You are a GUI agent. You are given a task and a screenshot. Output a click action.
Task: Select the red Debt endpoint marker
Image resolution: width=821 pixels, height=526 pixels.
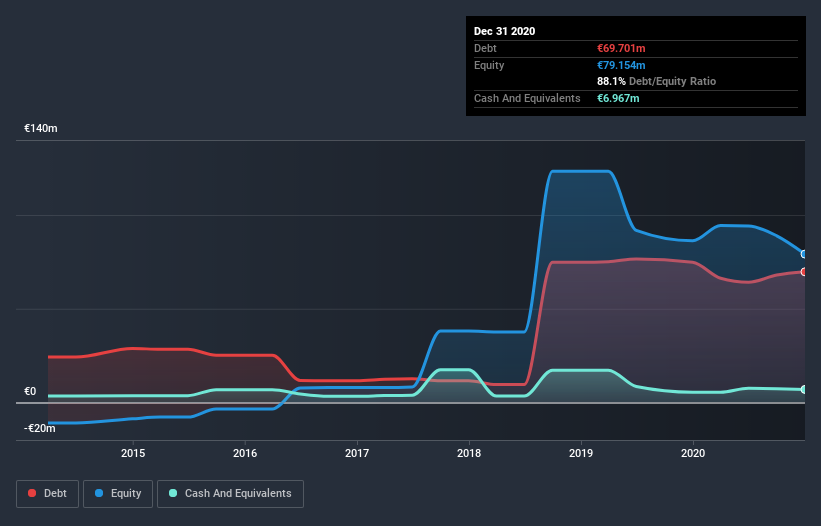tap(804, 272)
